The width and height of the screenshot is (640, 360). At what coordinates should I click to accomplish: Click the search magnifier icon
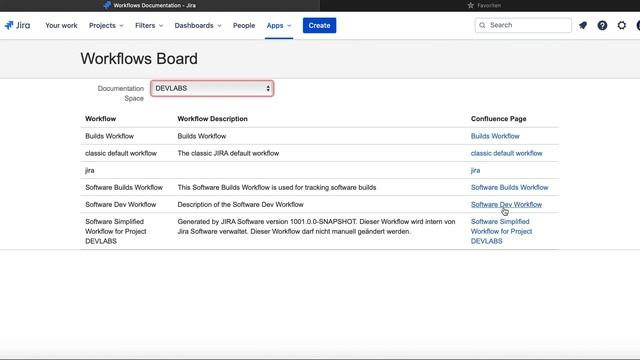(x=482, y=25)
